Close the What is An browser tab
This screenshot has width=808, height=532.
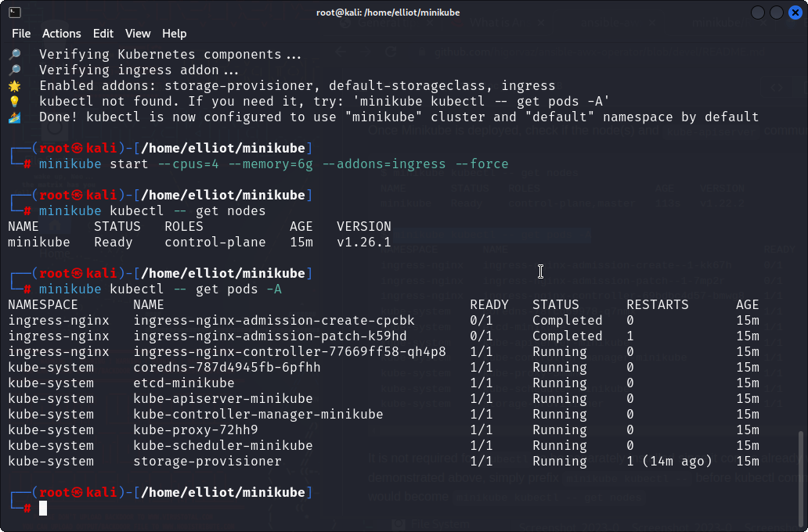tap(541, 21)
